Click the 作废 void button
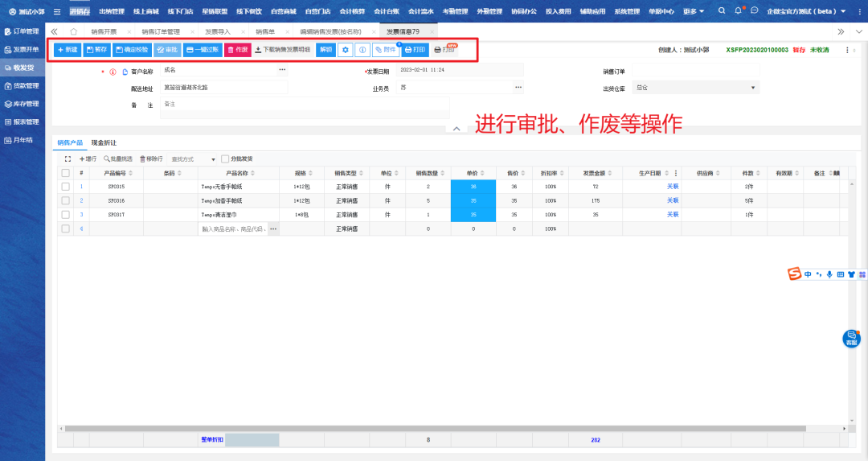868x461 pixels. point(237,50)
